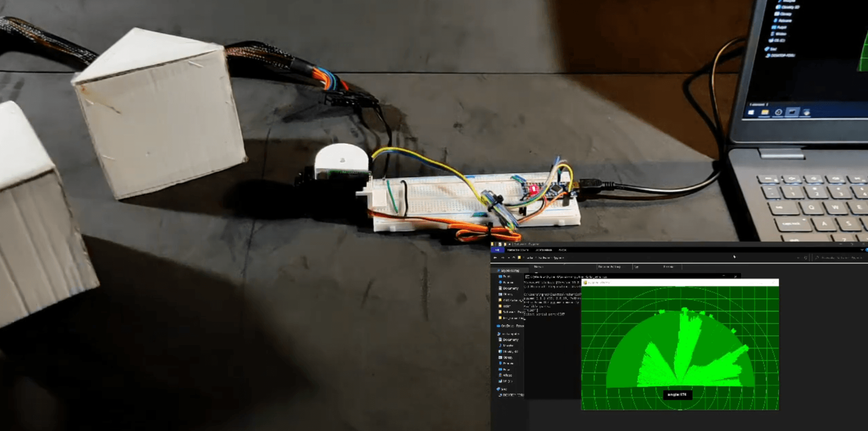Click the pygame window title bar icon
Image resolution: width=868 pixels, height=431 pixels.
[585, 282]
